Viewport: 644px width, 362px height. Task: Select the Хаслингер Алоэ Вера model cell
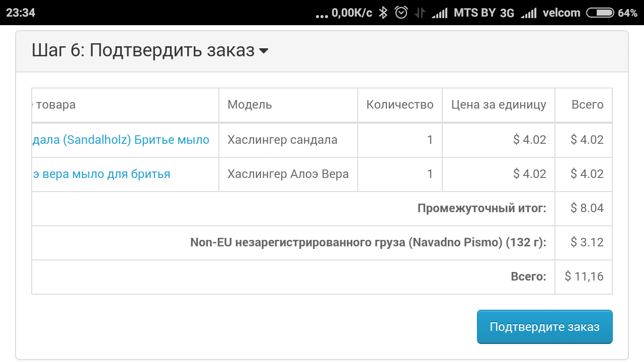[x=288, y=174]
